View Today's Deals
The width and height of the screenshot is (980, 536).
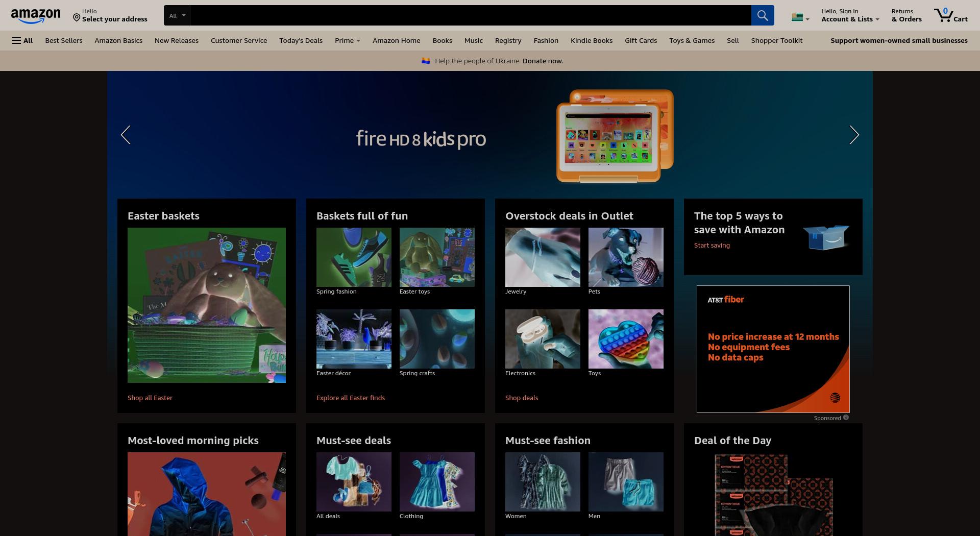[x=301, y=40]
